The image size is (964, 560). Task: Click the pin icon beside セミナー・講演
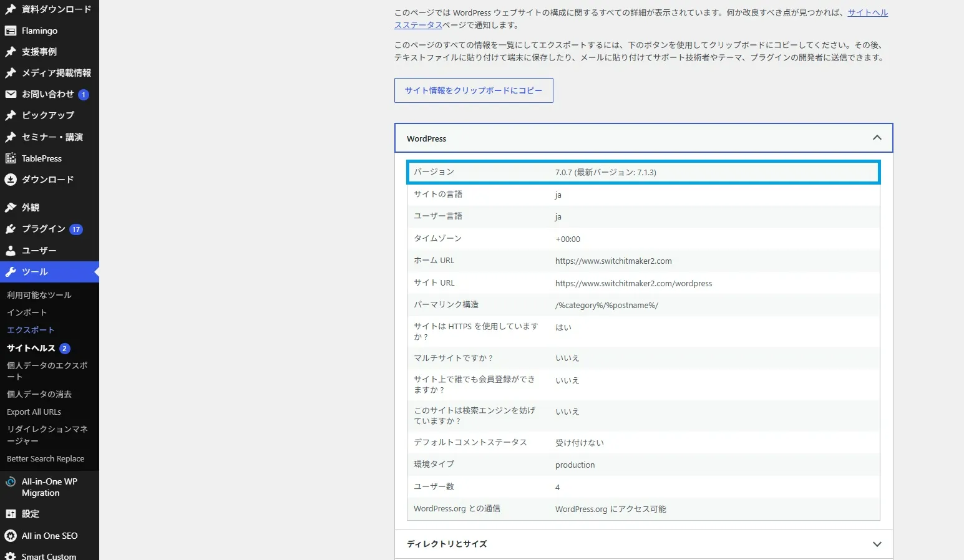click(x=11, y=137)
